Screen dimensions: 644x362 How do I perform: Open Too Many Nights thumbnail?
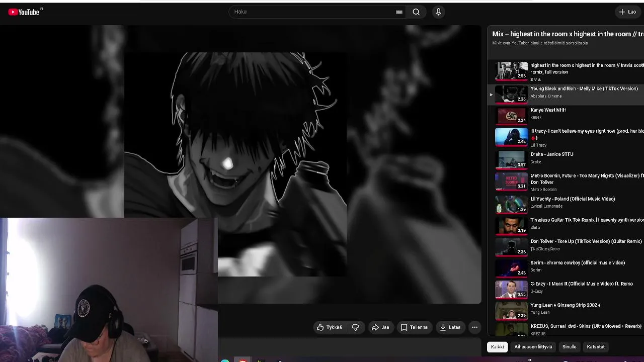coord(512,182)
